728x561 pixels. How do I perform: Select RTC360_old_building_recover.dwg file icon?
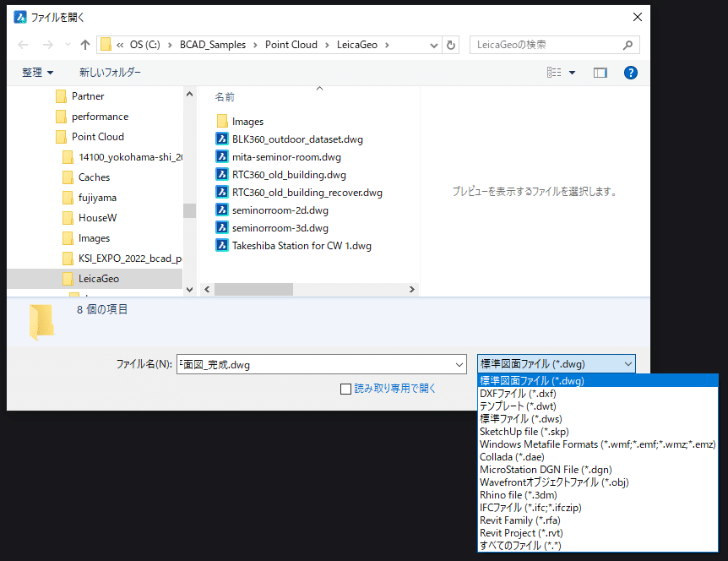[x=222, y=192]
